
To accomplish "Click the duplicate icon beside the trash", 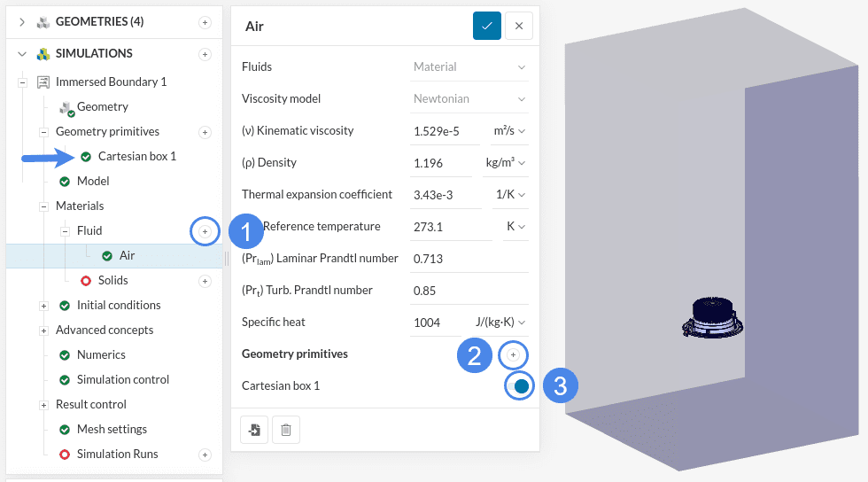I will [254, 430].
